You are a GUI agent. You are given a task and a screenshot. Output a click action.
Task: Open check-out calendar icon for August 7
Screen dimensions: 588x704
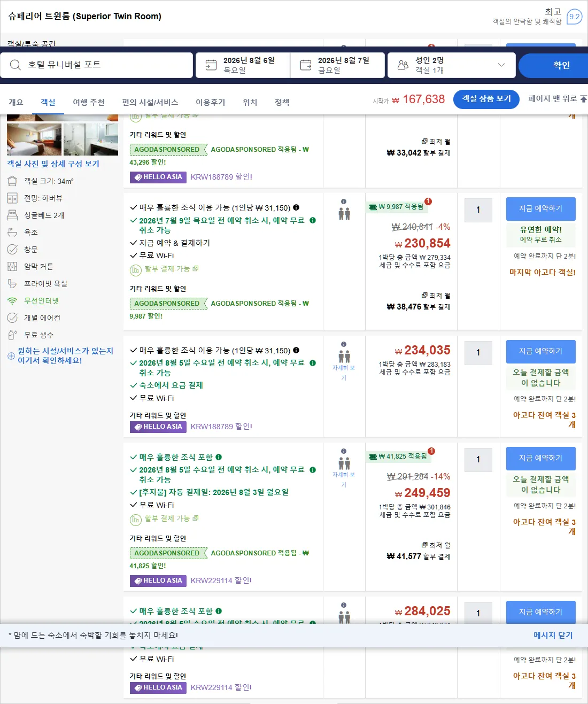pyautogui.click(x=306, y=65)
